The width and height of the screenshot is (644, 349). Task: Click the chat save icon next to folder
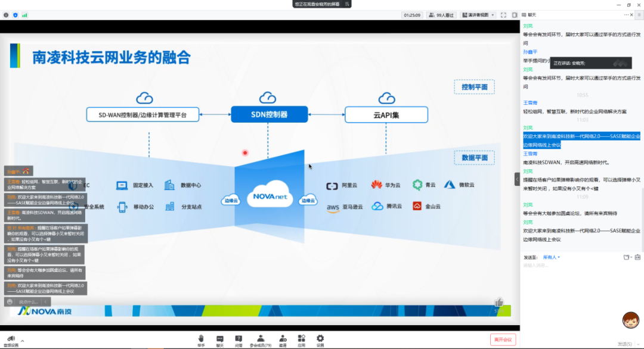[637, 257]
